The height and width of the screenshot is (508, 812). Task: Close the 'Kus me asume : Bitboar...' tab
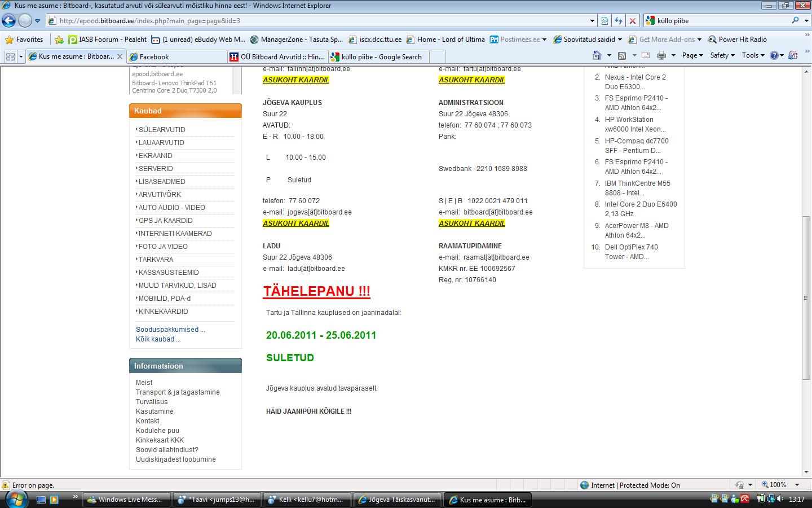(x=120, y=56)
